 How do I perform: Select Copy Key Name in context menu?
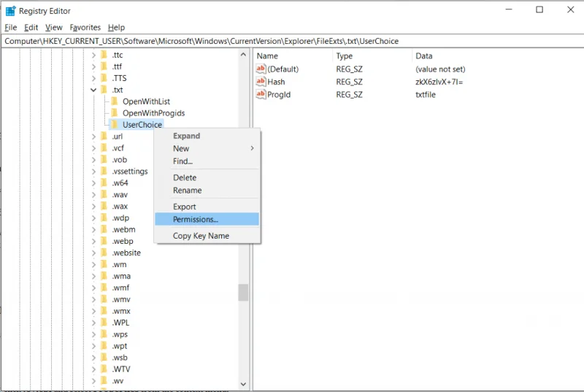[x=207, y=236]
